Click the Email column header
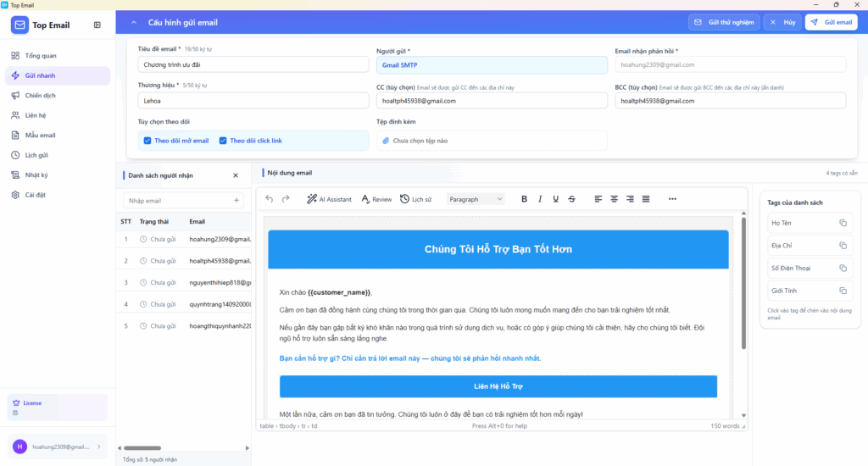 197,221
